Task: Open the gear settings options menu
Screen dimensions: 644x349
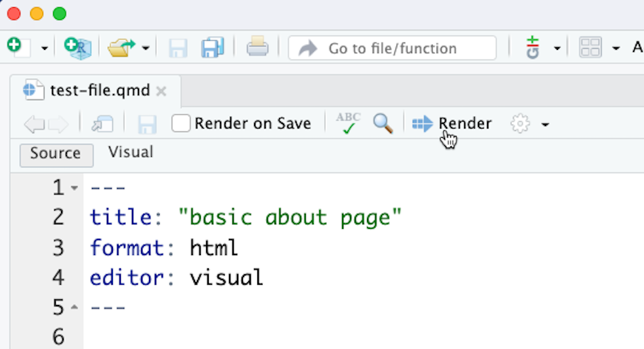Action: 529,123
